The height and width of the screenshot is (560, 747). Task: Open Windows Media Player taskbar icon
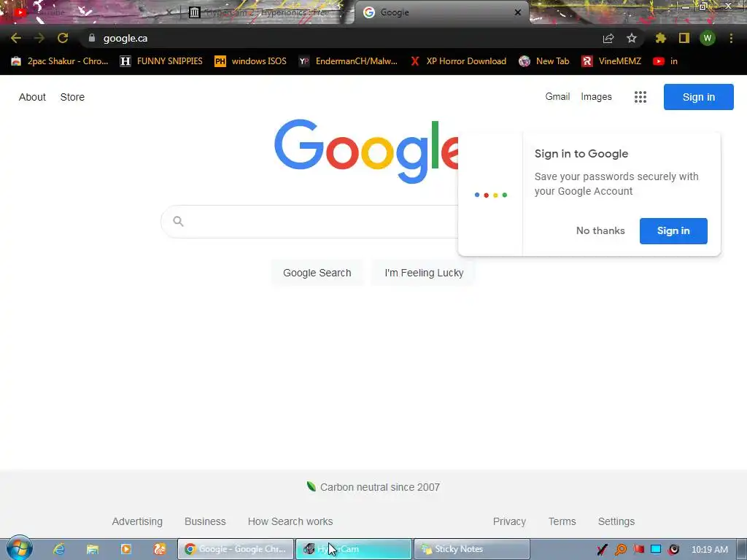click(126, 549)
